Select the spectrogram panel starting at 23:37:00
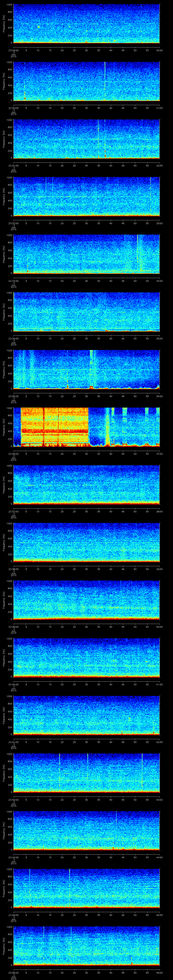 (86, 485)
